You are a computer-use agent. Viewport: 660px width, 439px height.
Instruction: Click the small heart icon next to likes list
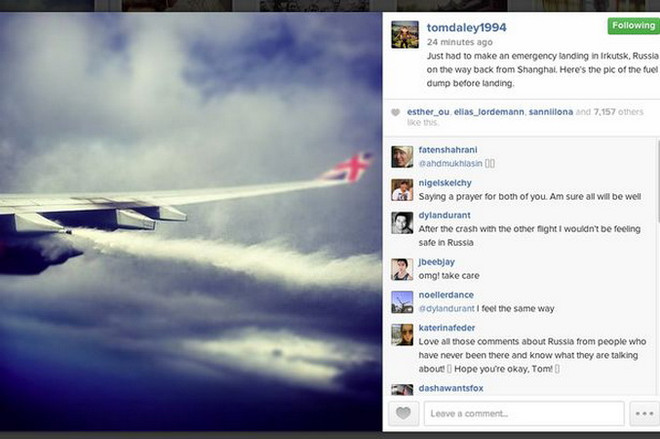tap(395, 112)
